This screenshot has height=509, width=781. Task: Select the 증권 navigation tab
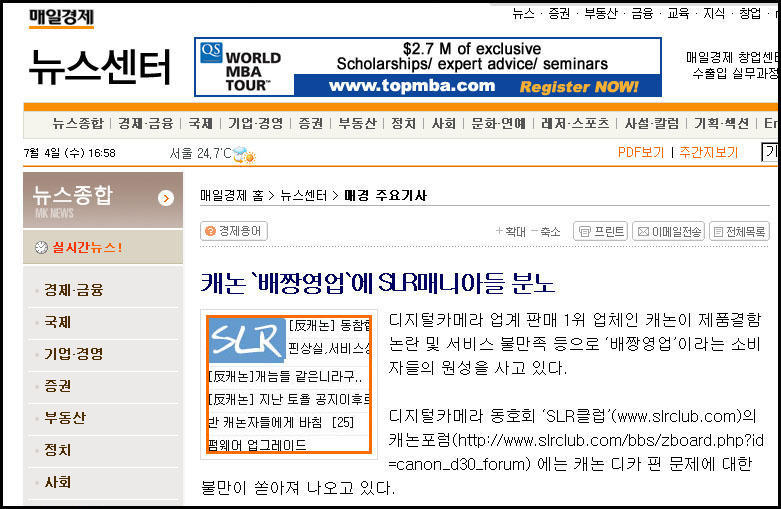click(310, 123)
